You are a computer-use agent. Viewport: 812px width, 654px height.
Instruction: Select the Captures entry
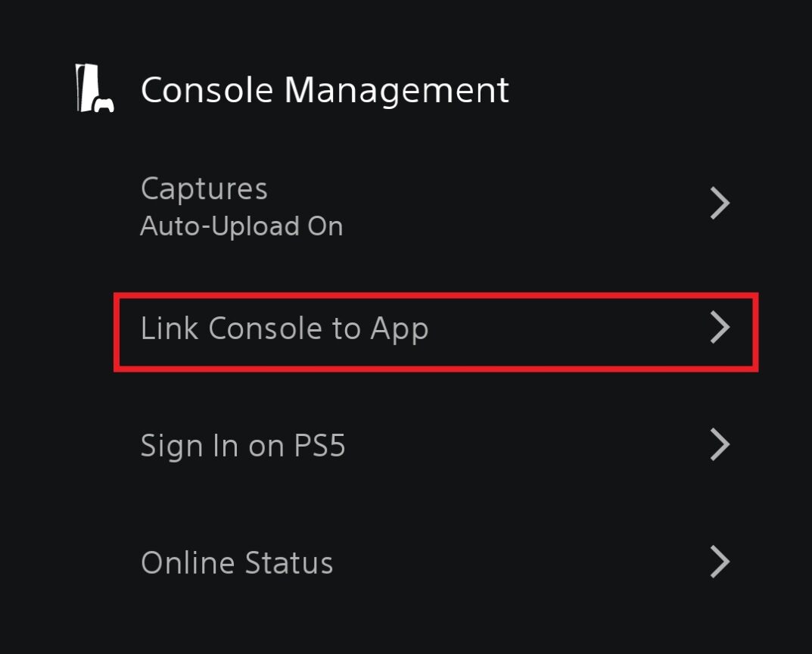pos(204,189)
